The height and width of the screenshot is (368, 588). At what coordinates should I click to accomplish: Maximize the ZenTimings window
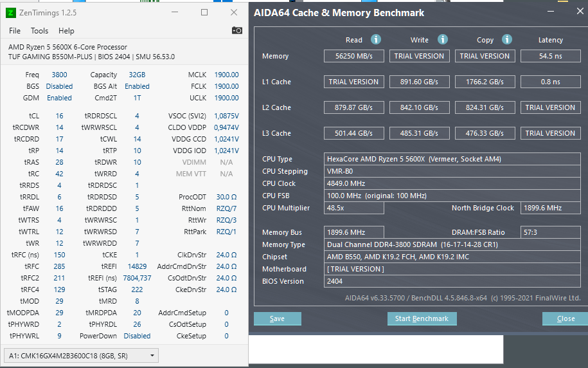204,12
